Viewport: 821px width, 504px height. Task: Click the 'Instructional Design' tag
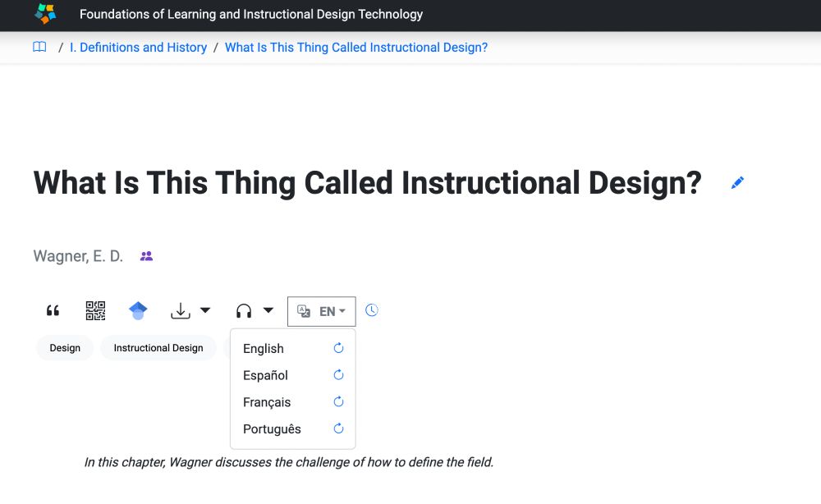(x=158, y=348)
